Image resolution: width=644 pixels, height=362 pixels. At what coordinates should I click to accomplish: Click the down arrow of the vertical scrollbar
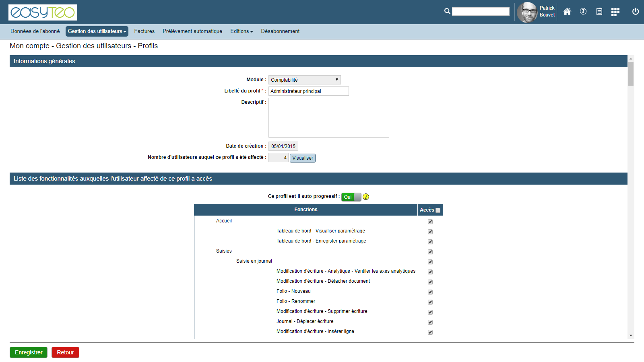[631, 335]
